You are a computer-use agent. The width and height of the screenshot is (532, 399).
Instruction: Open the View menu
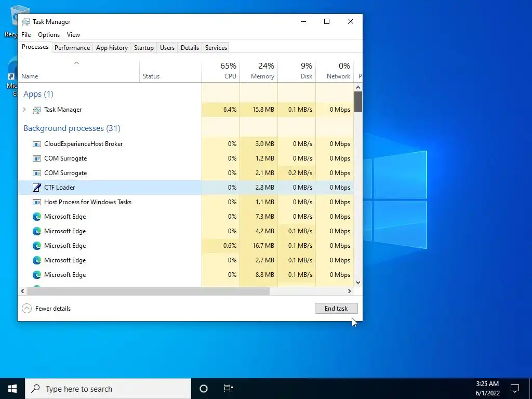tap(73, 35)
